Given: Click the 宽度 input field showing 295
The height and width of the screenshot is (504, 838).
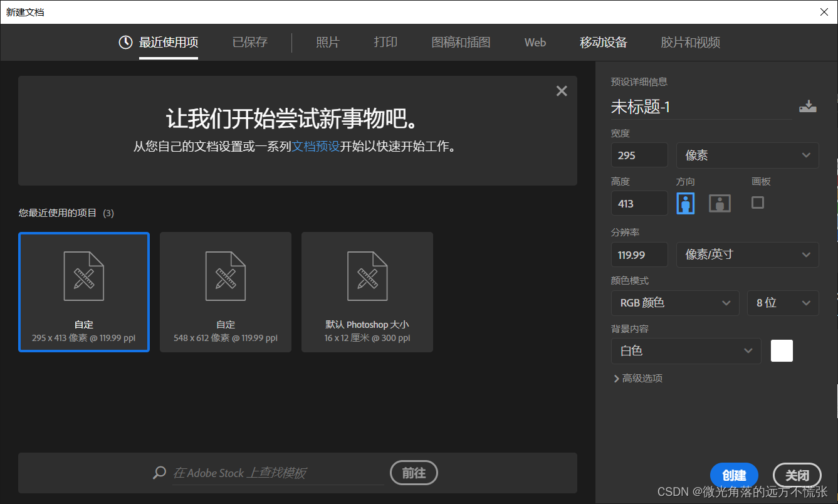Looking at the screenshot, I should point(639,155).
